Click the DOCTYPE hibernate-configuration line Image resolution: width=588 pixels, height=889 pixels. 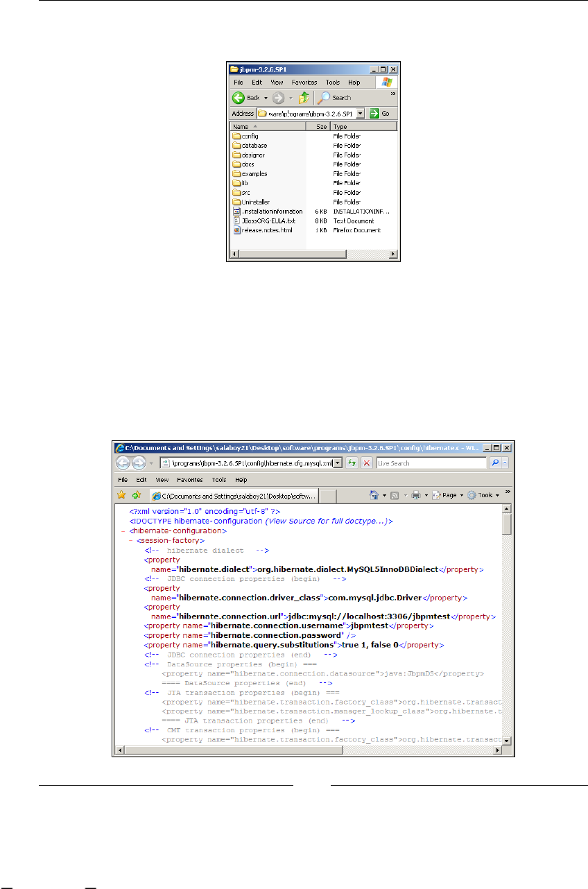point(261,520)
